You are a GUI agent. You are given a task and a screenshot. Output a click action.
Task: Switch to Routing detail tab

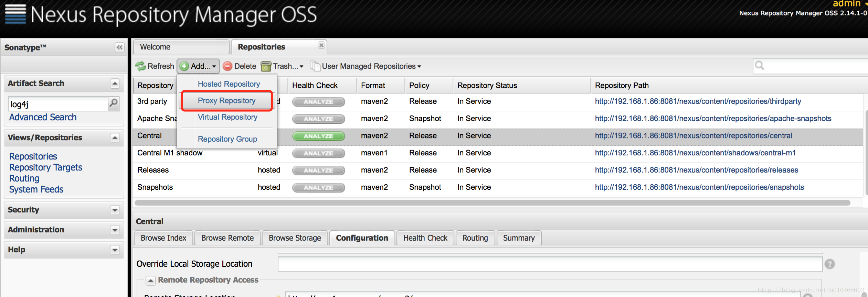coord(475,238)
